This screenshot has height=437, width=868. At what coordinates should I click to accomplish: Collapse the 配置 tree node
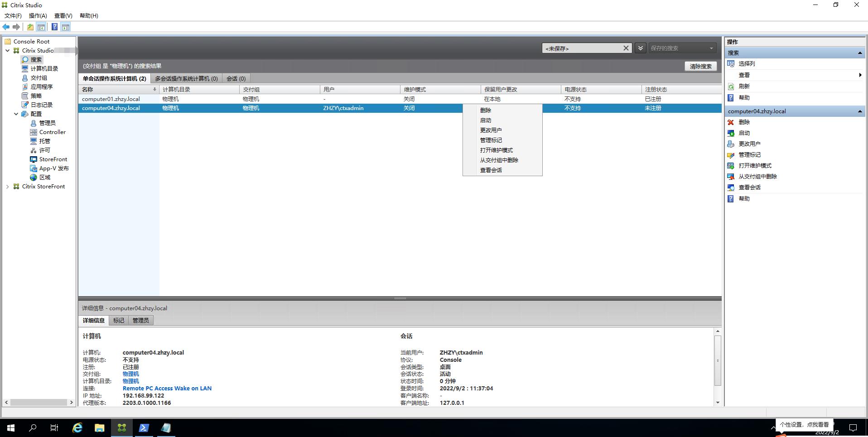[x=16, y=114]
